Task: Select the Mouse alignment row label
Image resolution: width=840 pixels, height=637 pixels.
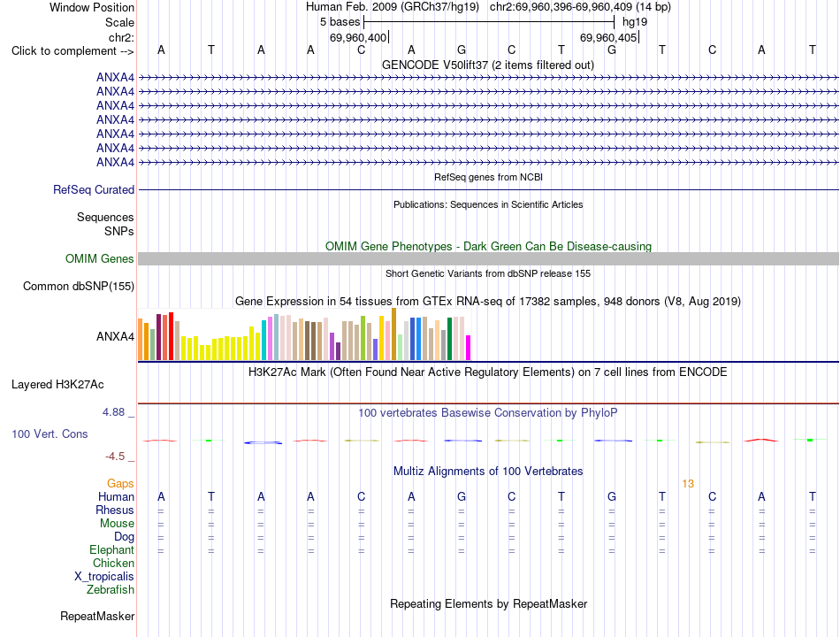Action: coord(117,524)
